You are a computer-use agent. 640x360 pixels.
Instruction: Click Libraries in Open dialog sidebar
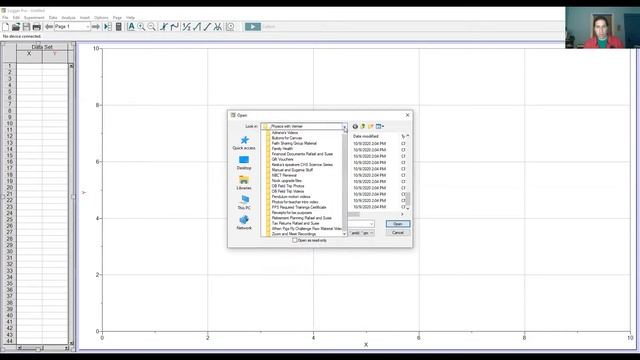coord(244,183)
